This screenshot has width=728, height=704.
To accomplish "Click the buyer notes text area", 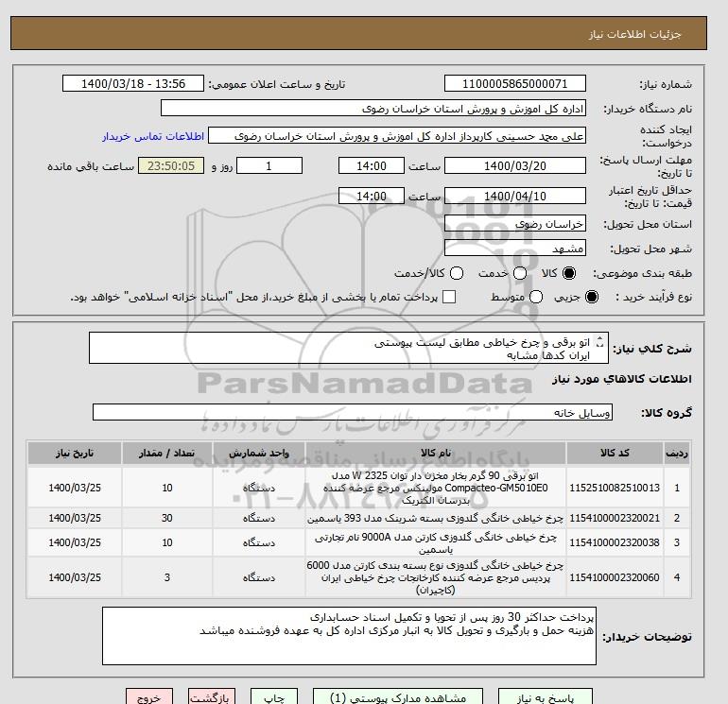I will tap(349, 636).
